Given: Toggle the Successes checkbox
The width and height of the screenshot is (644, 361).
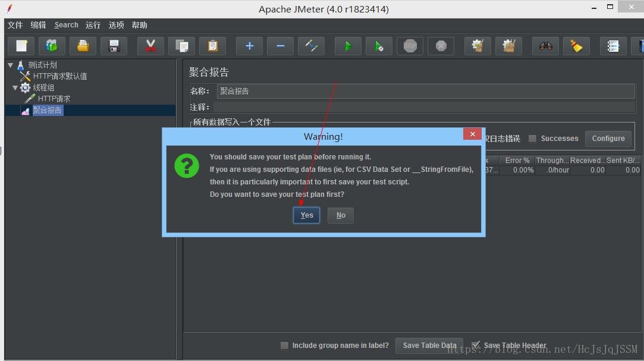Looking at the screenshot, I should pyautogui.click(x=532, y=139).
